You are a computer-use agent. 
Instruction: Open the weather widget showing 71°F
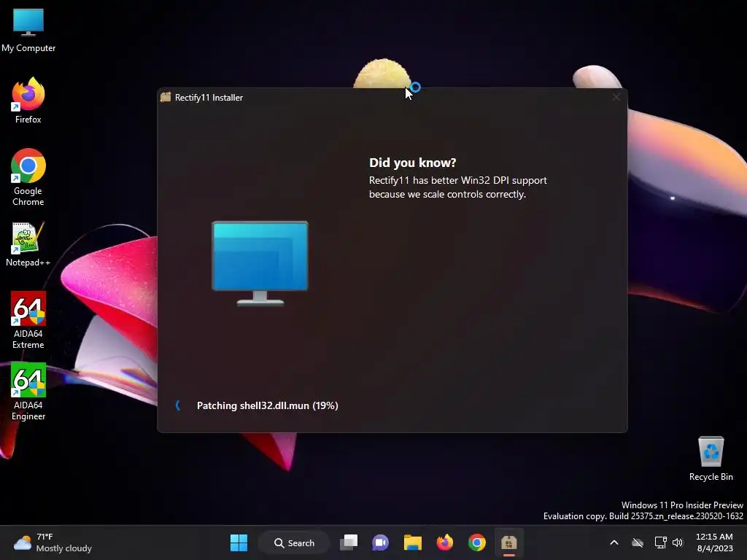53,542
